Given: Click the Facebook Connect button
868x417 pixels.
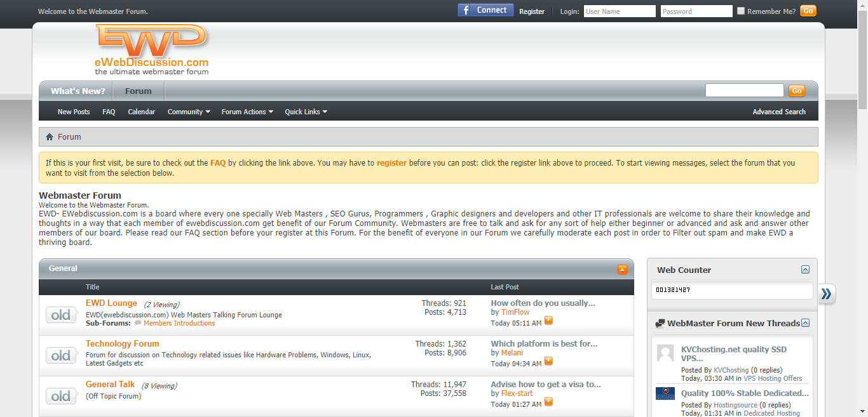Looking at the screenshot, I should 485,10.
